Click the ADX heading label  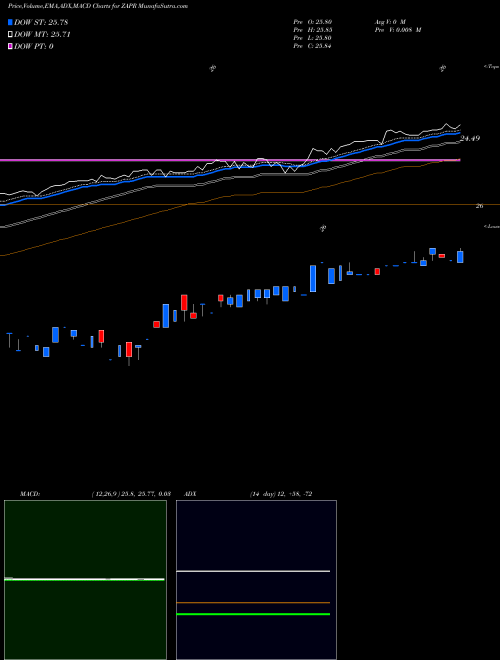coord(190,494)
